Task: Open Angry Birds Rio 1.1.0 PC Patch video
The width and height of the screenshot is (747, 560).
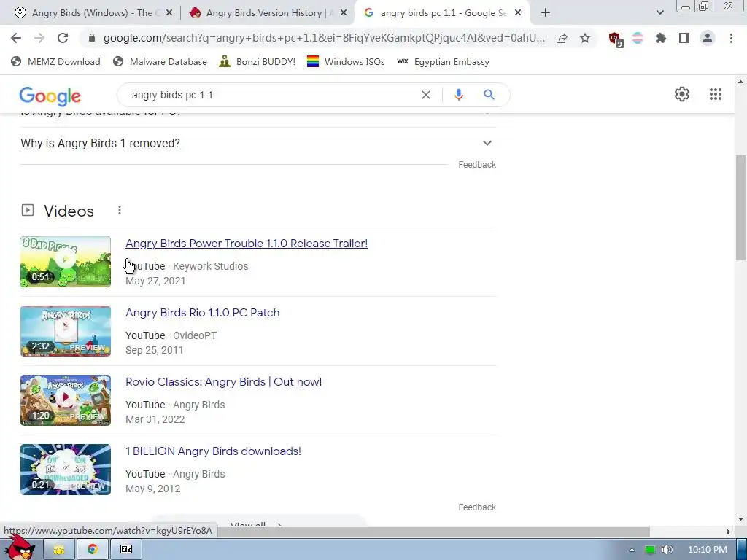Action: 203,313
